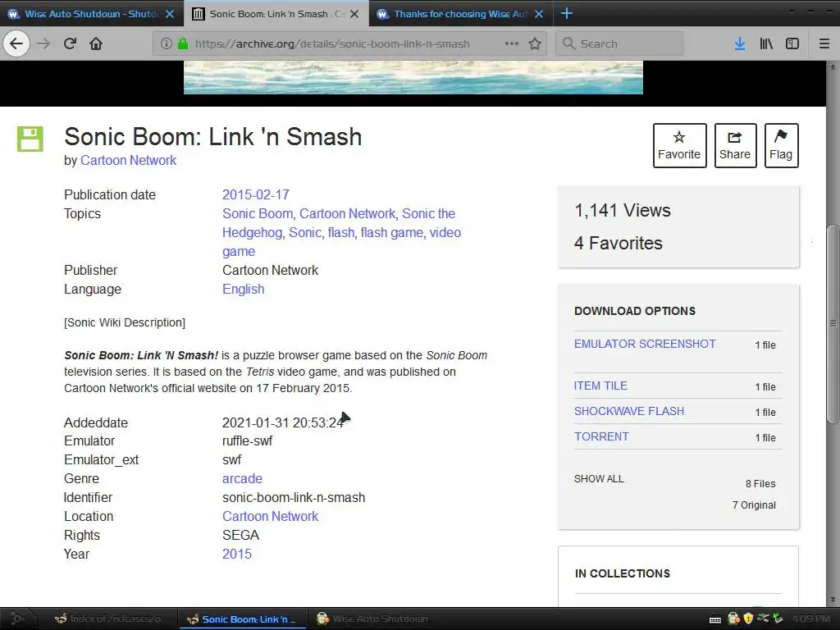Click the green secure connection padlock
The height and width of the screenshot is (630, 840).
click(x=183, y=43)
